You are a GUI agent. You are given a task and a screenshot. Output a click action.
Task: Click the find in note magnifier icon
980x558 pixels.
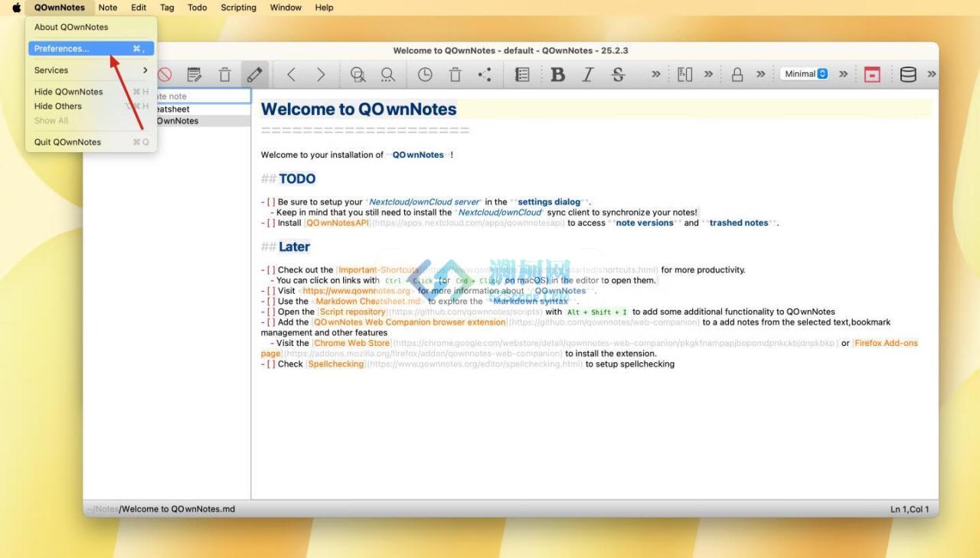pyautogui.click(x=358, y=74)
